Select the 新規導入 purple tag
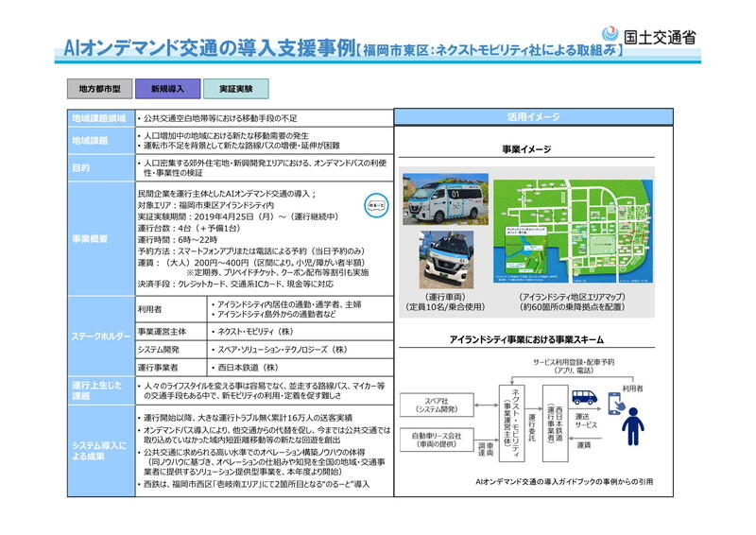The width and height of the screenshot is (756, 535). click(167, 89)
